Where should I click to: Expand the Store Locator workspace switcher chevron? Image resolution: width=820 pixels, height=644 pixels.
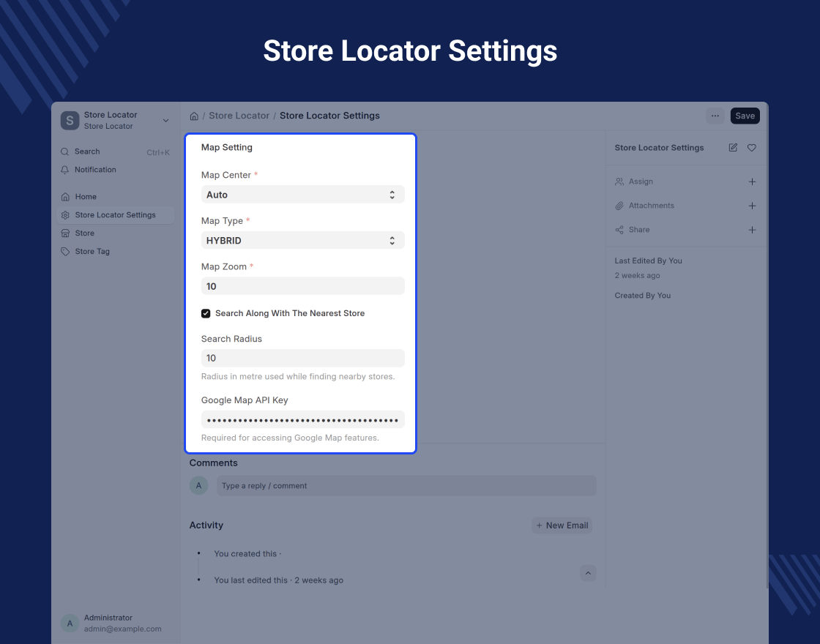tap(165, 120)
